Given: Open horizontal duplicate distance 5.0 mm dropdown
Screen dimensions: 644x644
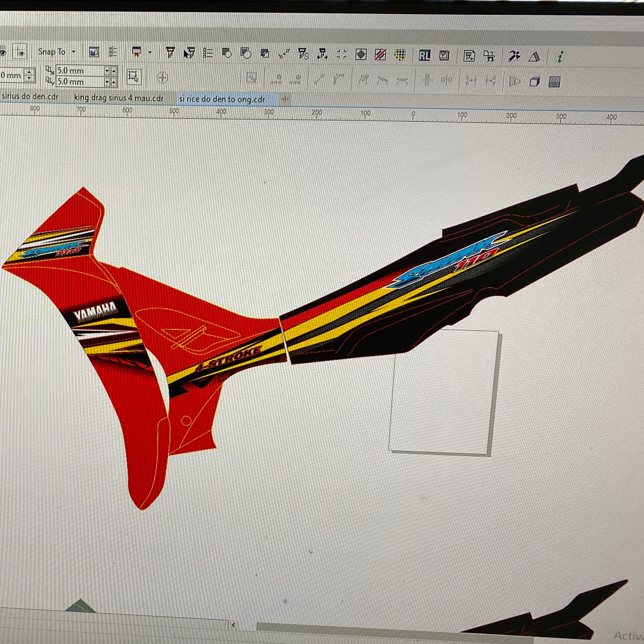Looking at the screenshot, I should [x=107, y=71].
